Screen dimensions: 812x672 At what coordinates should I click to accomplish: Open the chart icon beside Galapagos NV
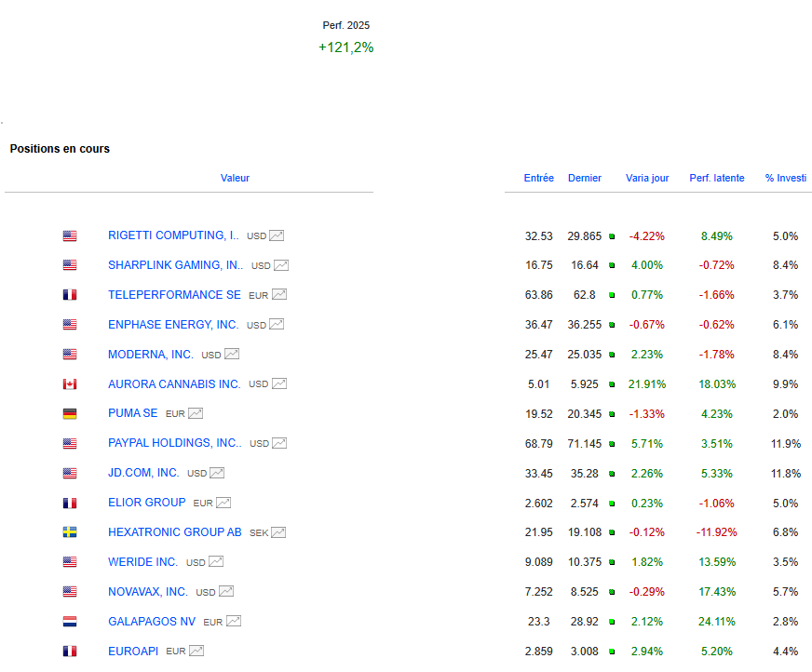tap(234, 622)
